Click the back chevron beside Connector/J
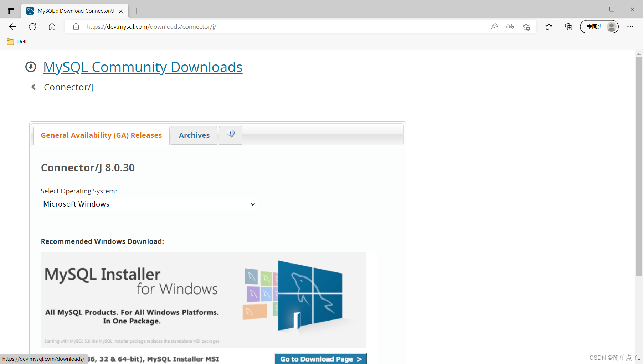This screenshot has width=643, height=364. [x=34, y=87]
